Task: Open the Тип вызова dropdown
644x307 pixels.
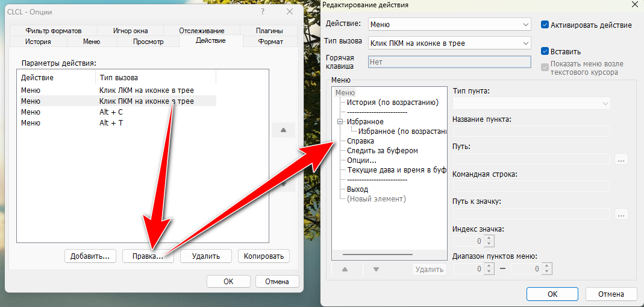Action: pyautogui.click(x=449, y=43)
